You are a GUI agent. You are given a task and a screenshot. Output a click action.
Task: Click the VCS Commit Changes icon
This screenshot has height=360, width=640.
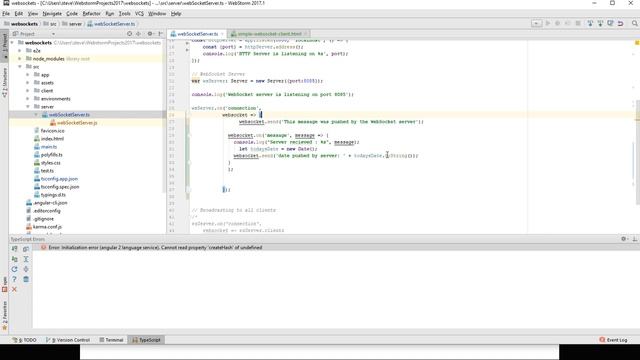[600, 24]
